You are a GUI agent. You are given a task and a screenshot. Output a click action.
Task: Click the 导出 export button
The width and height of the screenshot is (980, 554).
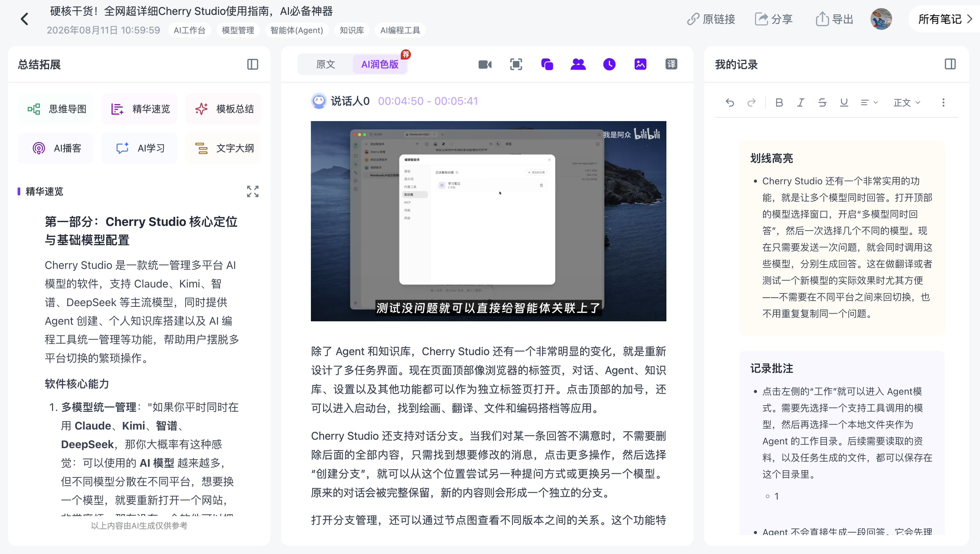835,19
